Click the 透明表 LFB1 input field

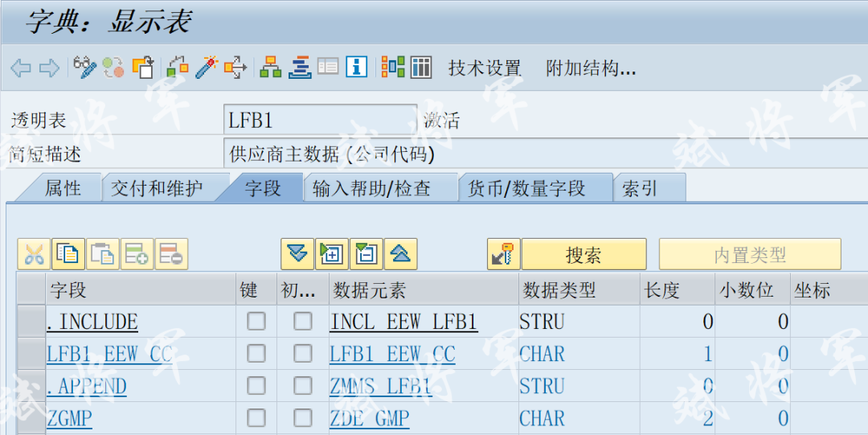(320, 121)
